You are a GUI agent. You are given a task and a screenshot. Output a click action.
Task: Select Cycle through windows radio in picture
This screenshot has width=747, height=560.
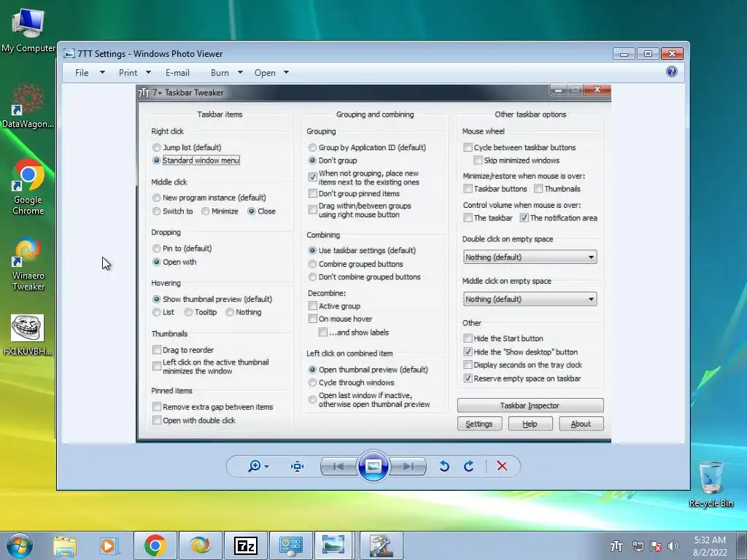[312, 383]
